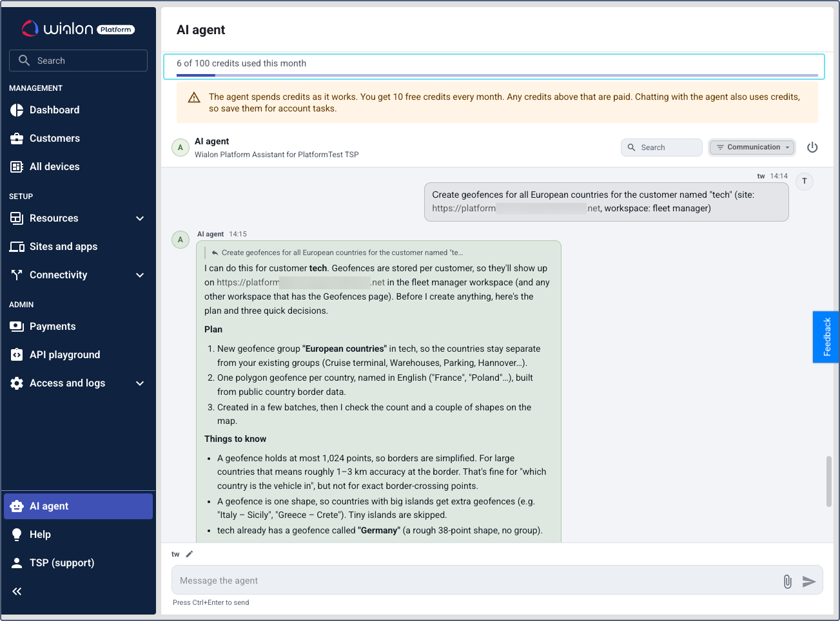This screenshot has width=840, height=621.
Task: Click the T user avatar
Action: point(805,182)
